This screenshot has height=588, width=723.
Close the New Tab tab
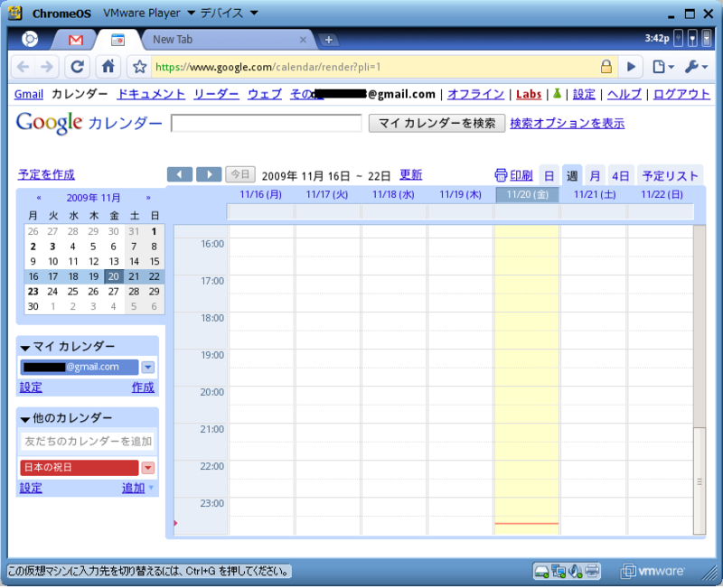tap(303, 40)
